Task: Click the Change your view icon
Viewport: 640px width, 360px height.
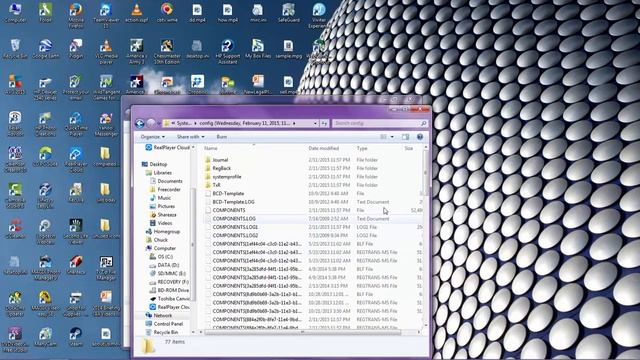Action: tap(383, 137)
